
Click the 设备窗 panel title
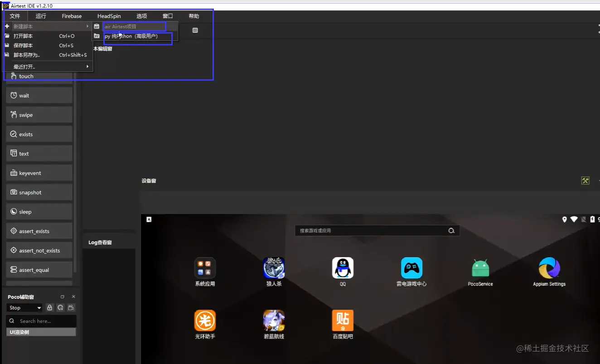(x=149, y=181)
